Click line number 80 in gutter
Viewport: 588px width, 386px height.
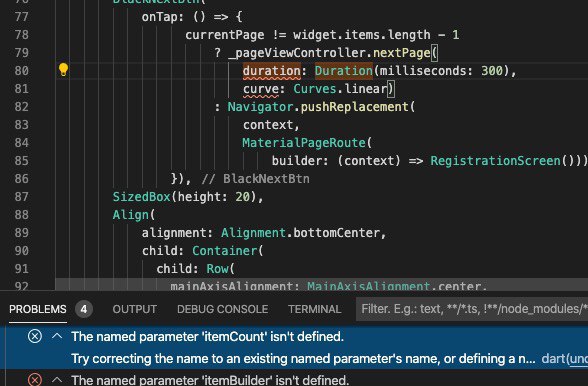pos(21,71)
